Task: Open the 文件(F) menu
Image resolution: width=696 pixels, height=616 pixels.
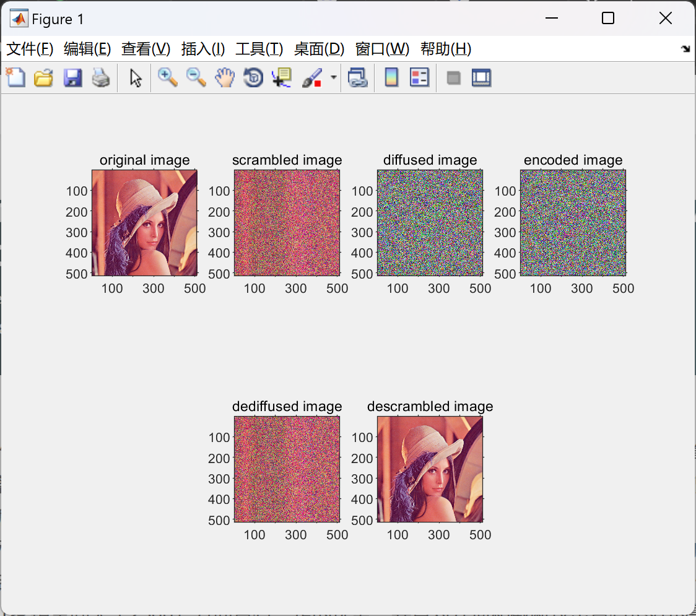Action: [30, 49]
